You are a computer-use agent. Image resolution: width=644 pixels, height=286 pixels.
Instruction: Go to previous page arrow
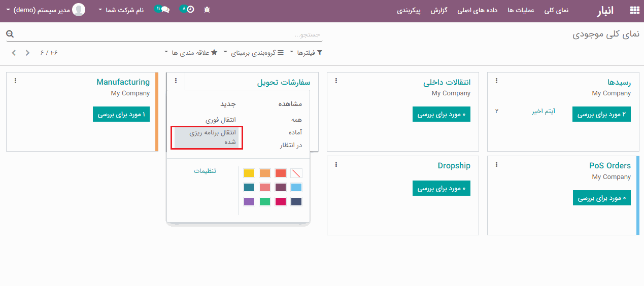(27, 53)
